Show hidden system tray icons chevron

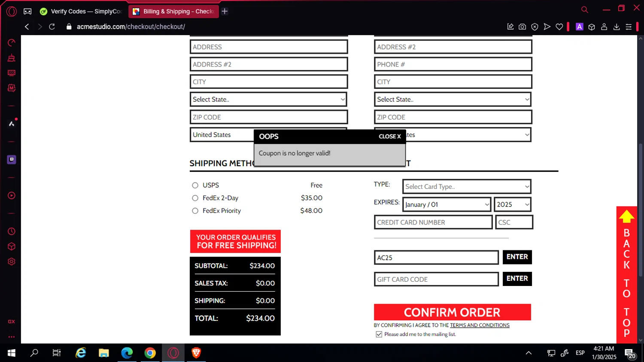tap(529, 353)
